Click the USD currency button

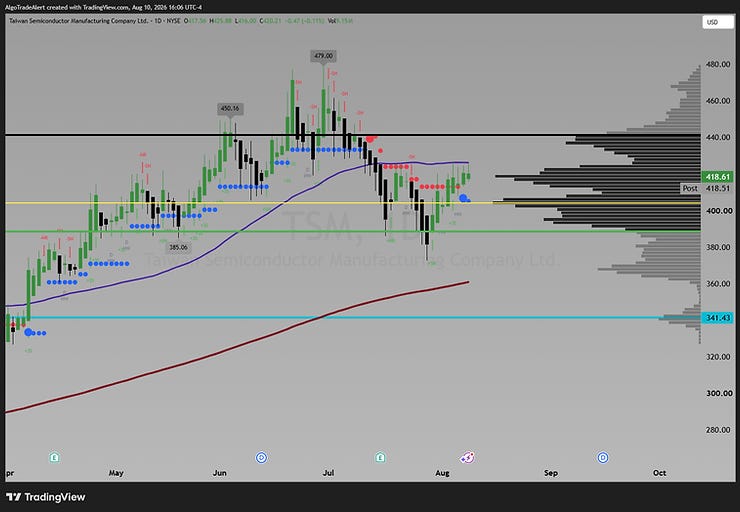pos(718,22)
